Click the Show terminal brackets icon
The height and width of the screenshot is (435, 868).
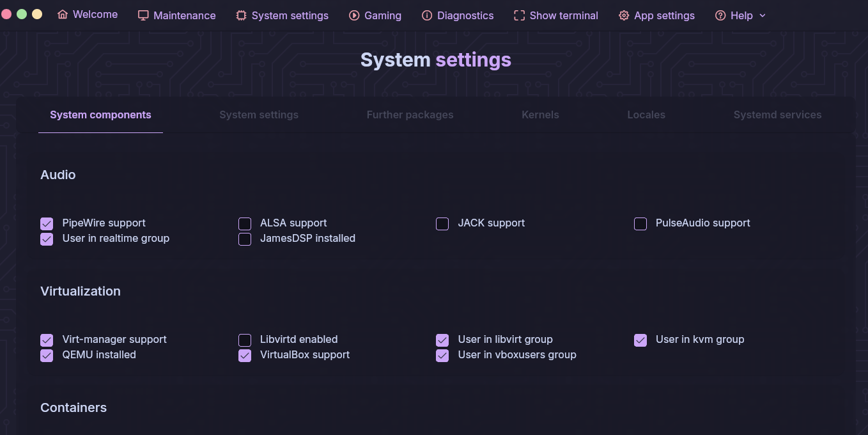coord(519,15)
